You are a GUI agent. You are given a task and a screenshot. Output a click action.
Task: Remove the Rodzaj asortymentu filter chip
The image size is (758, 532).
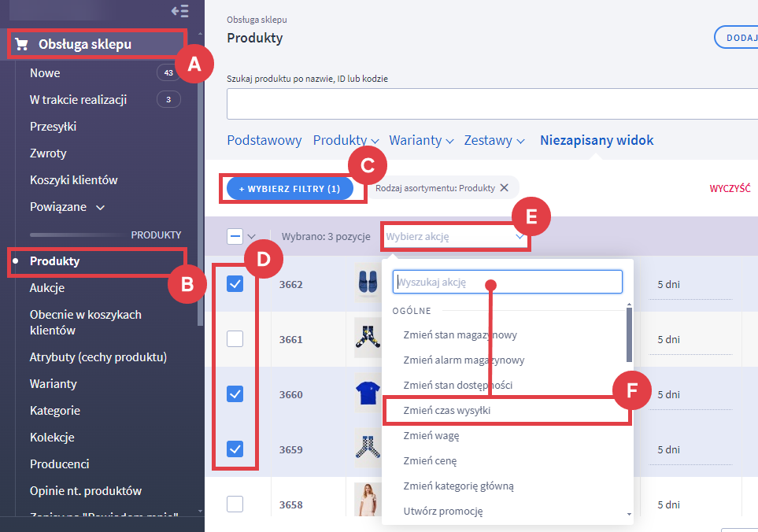point(505,188)
